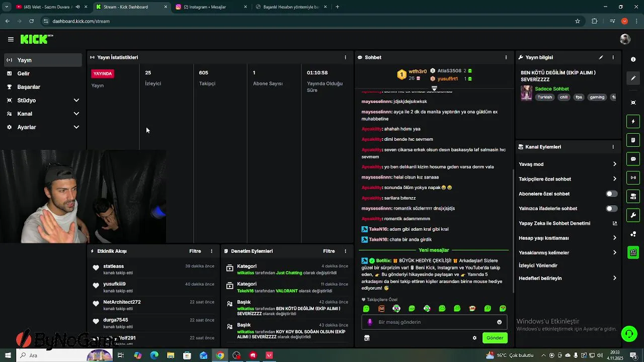Viewport: 644px width, 362px height.
Task: Click NetArchitect272 in the activity feed
Action: pos(122,302)
